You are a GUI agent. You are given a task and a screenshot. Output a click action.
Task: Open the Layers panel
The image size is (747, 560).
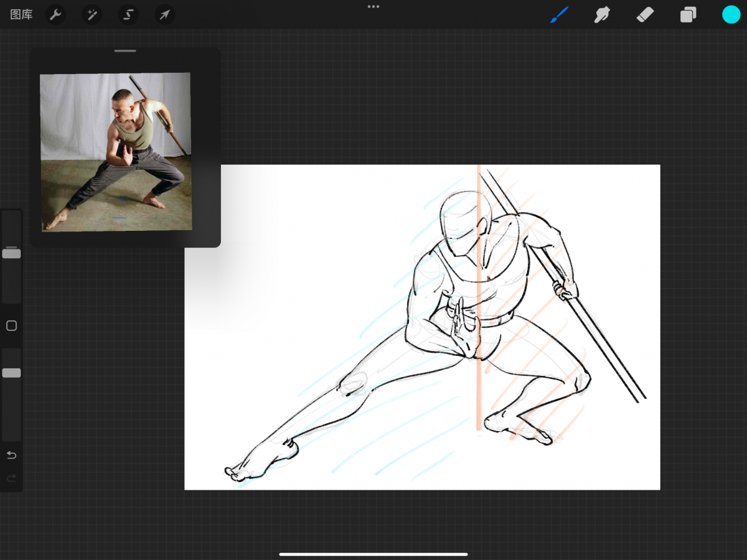coord(688,14)
